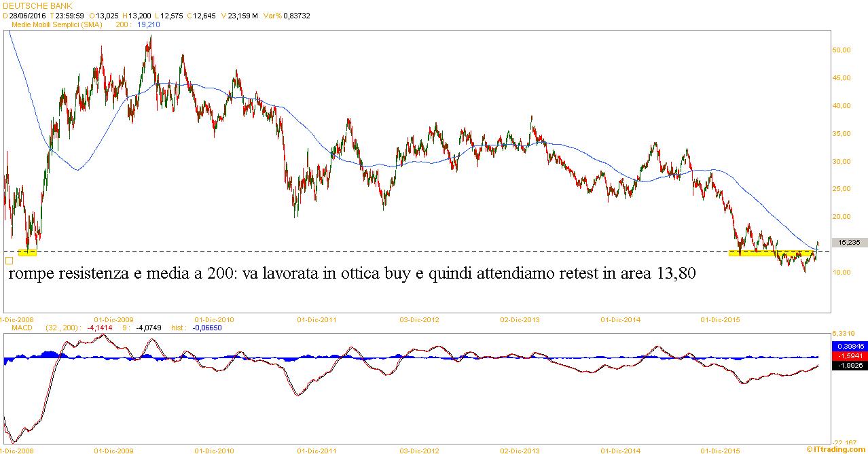The image size is (868, 454).
Task: Click the 50,00 price axis label
Action: pyautogui.click(x=842, y=50)
